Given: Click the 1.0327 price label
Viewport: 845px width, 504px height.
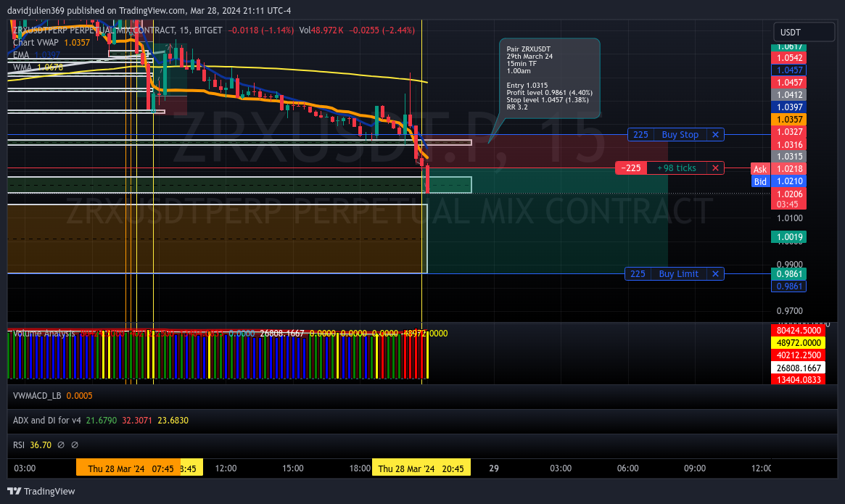Looking at the screenshot, I should (x=789, y=132).
